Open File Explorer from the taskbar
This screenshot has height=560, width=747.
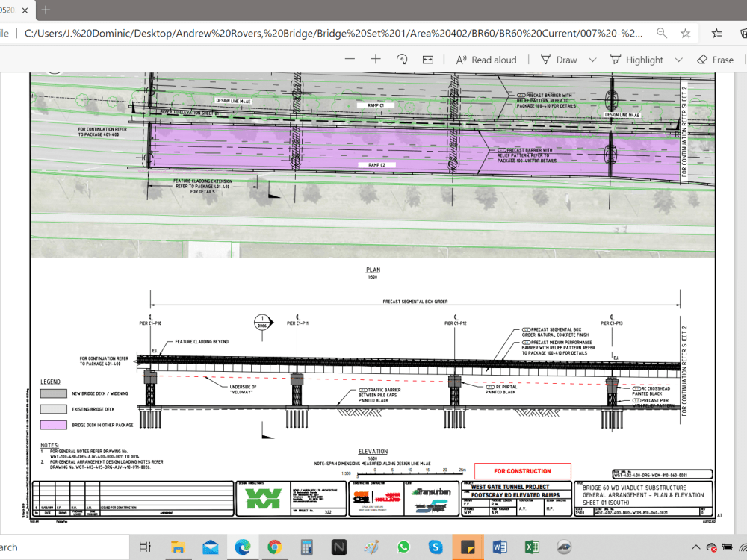tap(178, 547)
